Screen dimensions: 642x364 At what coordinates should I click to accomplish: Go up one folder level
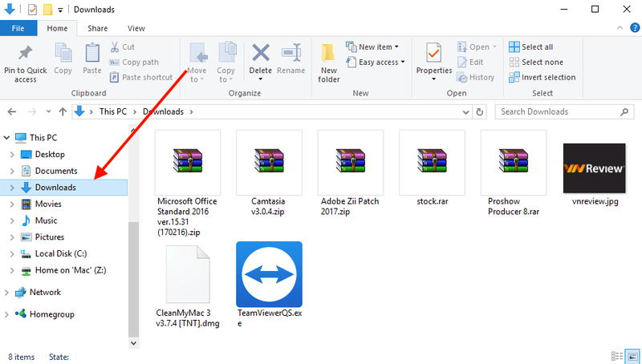[x=59, y=112]
